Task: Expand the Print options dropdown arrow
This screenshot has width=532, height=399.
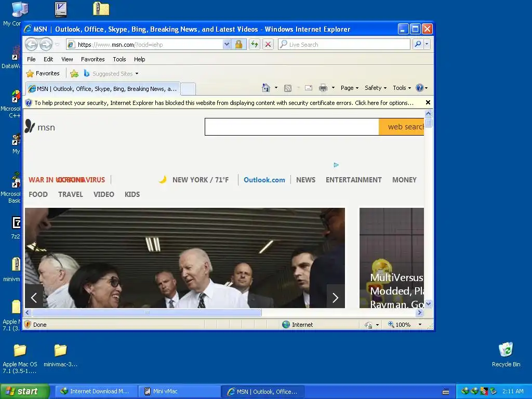Action: pyautogui.click(x=333, y=88)
